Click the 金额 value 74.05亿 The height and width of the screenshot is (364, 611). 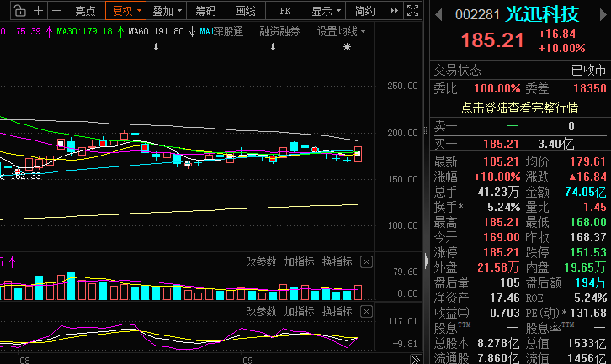coord(586,192)
